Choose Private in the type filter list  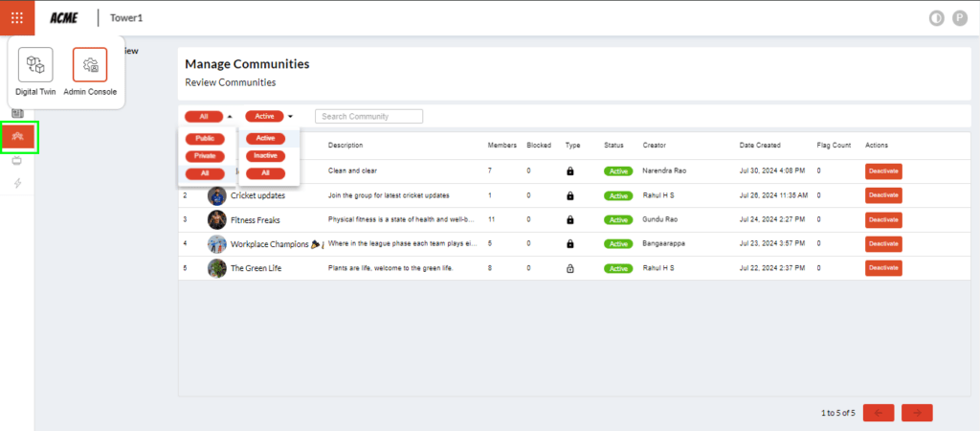204,155
